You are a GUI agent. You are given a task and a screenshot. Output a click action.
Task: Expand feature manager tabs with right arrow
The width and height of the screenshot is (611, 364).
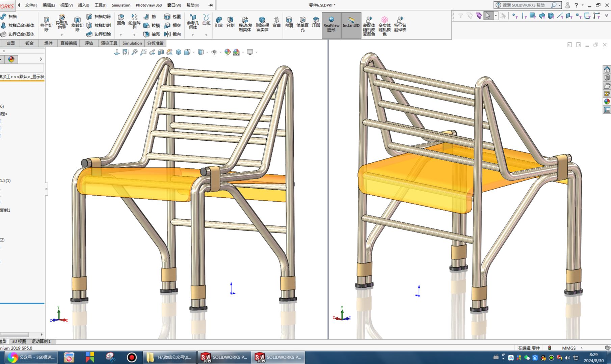41,59
